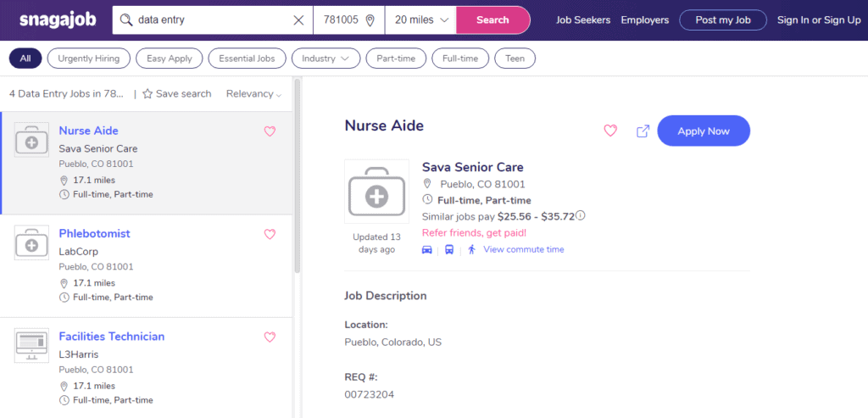Click View commute time link
Viewport: 868px width, 418px height.
(x=524, y=249)
